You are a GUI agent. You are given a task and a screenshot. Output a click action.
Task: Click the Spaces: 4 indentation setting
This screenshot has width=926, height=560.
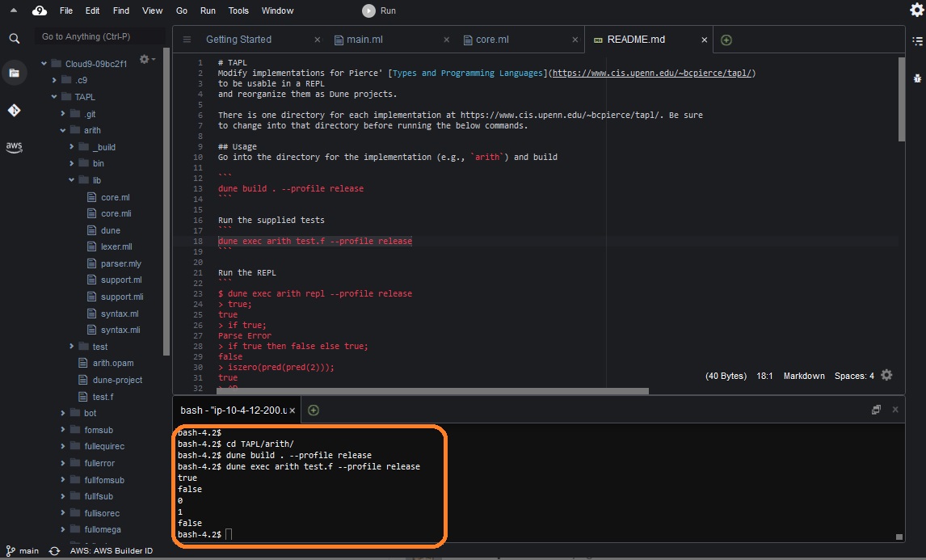coord(854,376)
